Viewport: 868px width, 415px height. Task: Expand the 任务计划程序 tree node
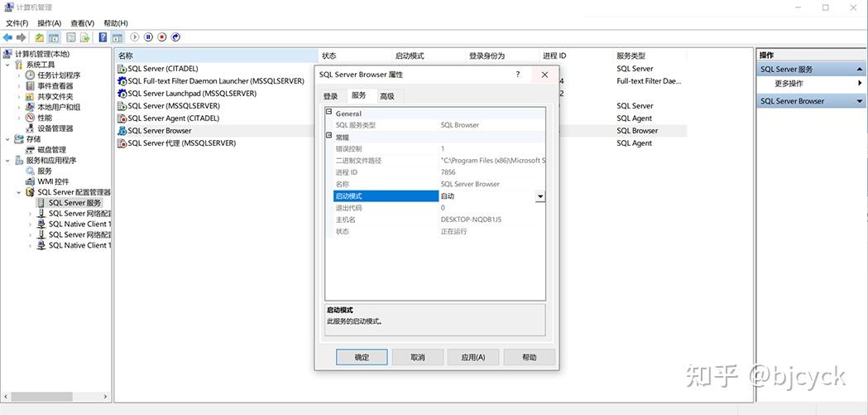click(19, 75)
